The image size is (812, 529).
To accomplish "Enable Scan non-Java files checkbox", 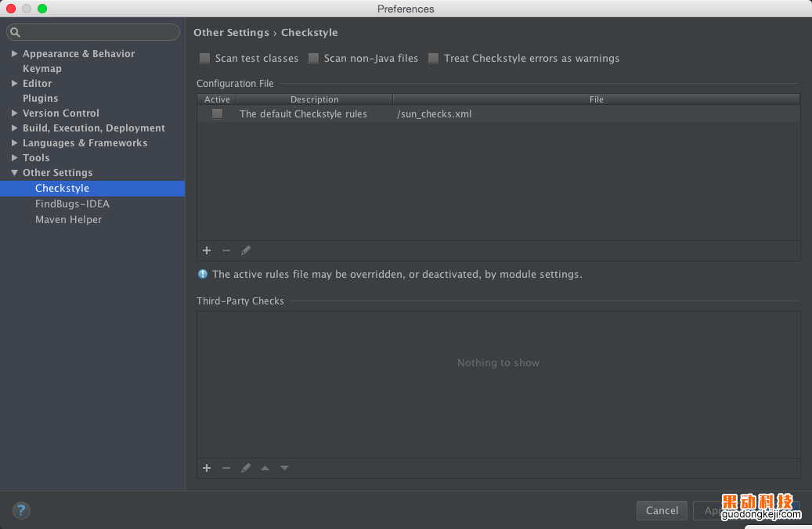I will [x=314, y=59].
